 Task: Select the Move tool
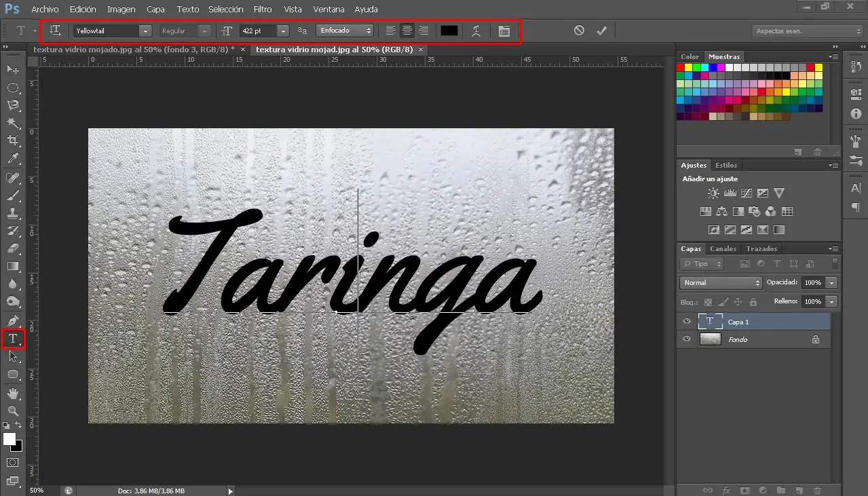click(13, 70)
